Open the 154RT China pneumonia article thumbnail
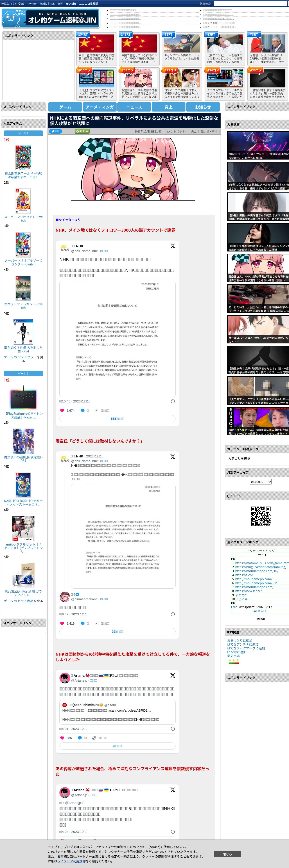The height and width of the screenshot is (868, 289). tap(97, 43)
